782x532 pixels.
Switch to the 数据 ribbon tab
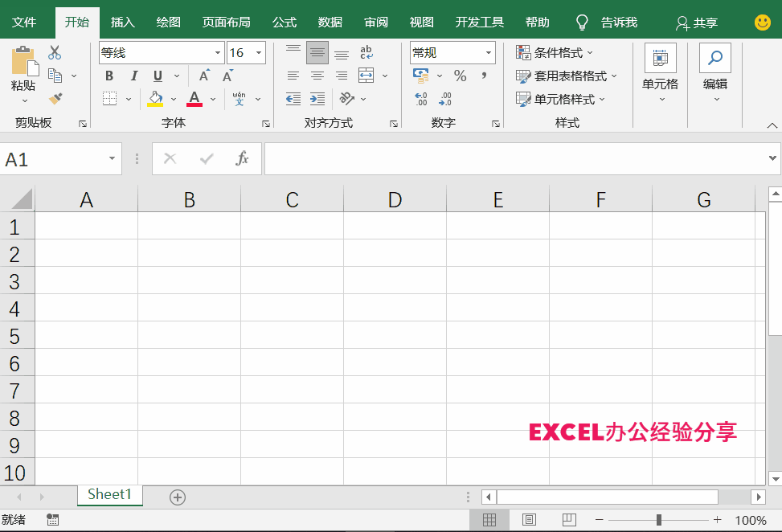tap(330, 22)
